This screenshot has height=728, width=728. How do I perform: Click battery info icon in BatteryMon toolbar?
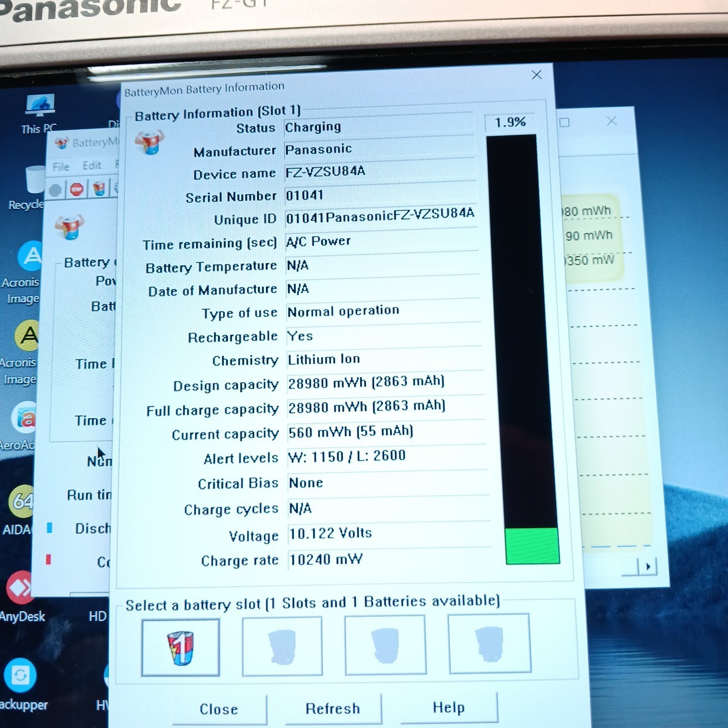[x=100, y=189]
